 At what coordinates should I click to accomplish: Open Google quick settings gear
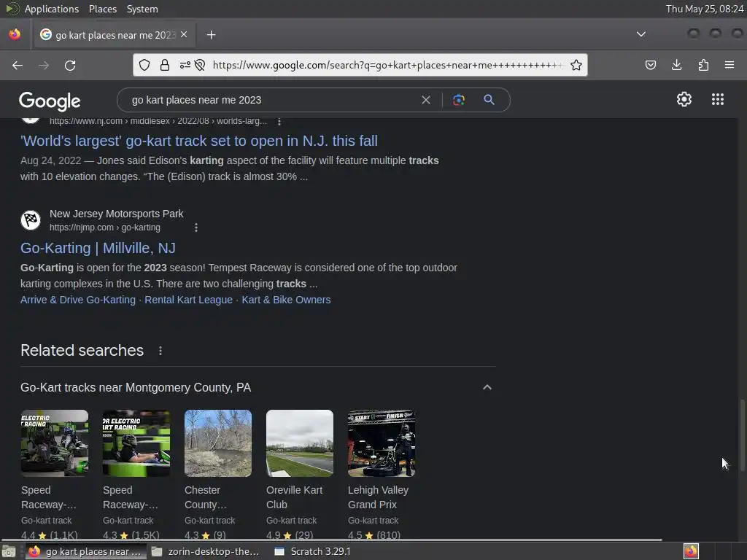[684, 99]
